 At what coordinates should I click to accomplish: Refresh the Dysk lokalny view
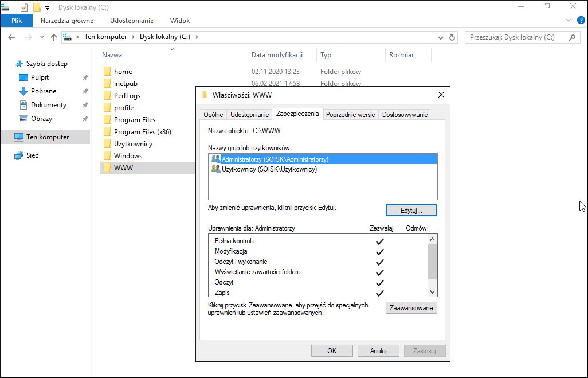pos(452,37)
